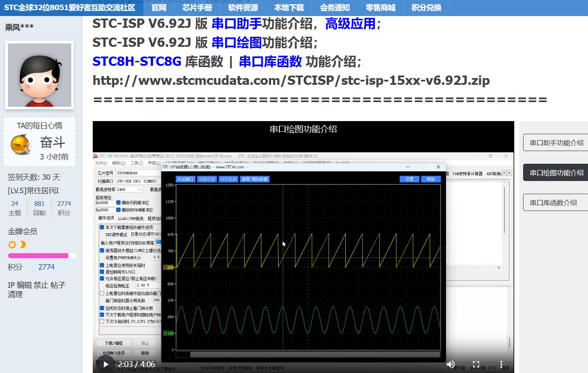The image size is (588, 373).
Task: Select the Link1/U8W脱机 tab
Action: (x=131, y=219)
